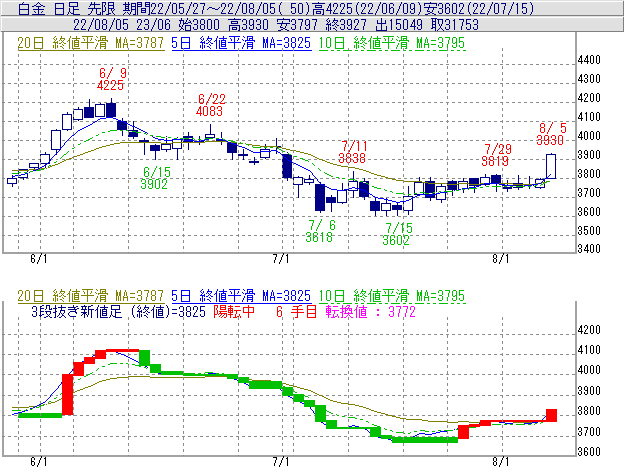Click the last red block in lower chart
Viewport: 624px width, 475px height.
[551, 415]
